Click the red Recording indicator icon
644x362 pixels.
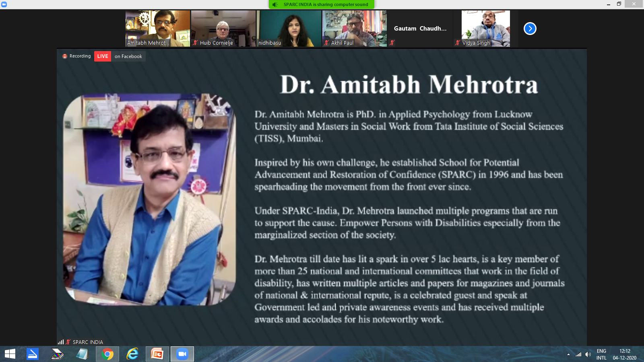point(65,56)
